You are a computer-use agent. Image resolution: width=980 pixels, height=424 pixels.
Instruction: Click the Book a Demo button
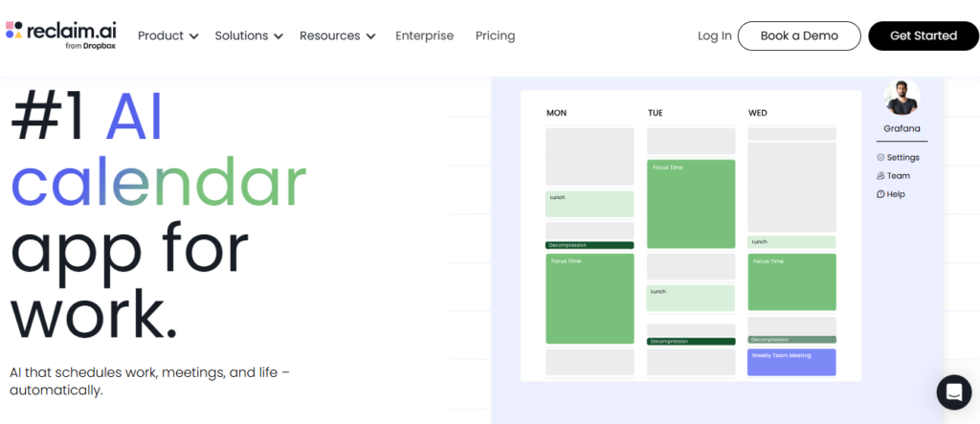click(x=799, y=35)
